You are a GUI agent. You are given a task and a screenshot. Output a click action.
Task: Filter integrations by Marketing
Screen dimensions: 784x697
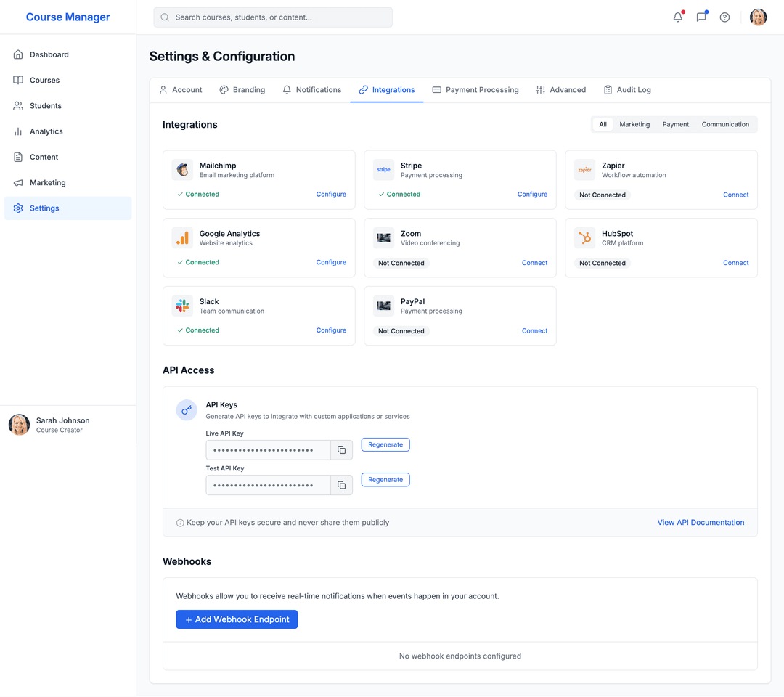pos(634,125)
